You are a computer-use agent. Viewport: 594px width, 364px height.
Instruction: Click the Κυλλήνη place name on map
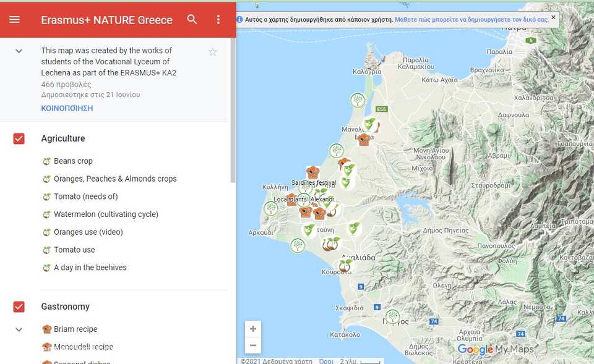[275, 187]
